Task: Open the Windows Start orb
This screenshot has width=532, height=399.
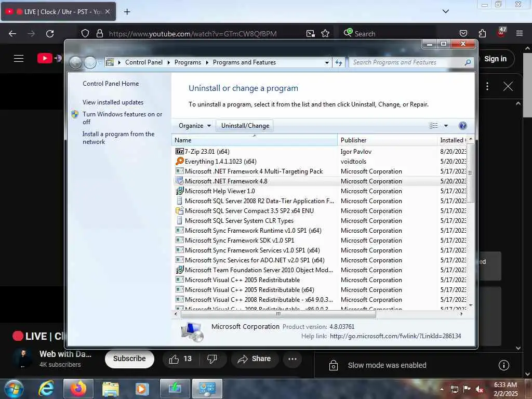Action: (x=14, y=389)
